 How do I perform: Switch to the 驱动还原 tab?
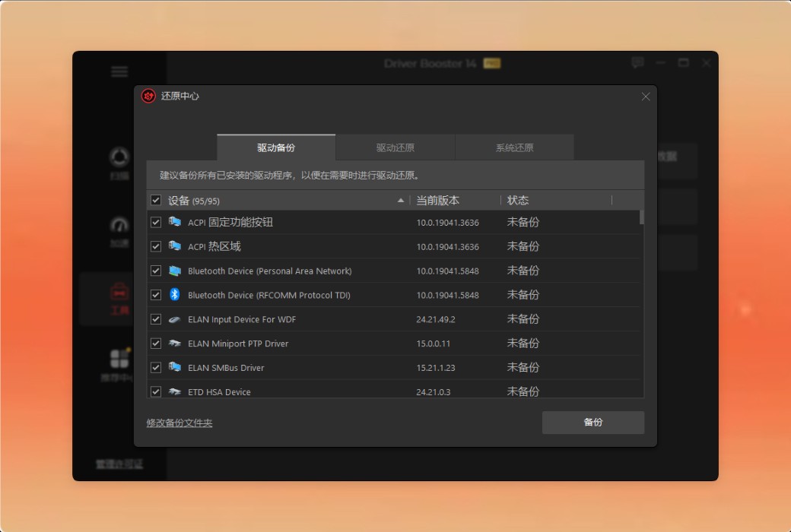[x=395, y=147]
